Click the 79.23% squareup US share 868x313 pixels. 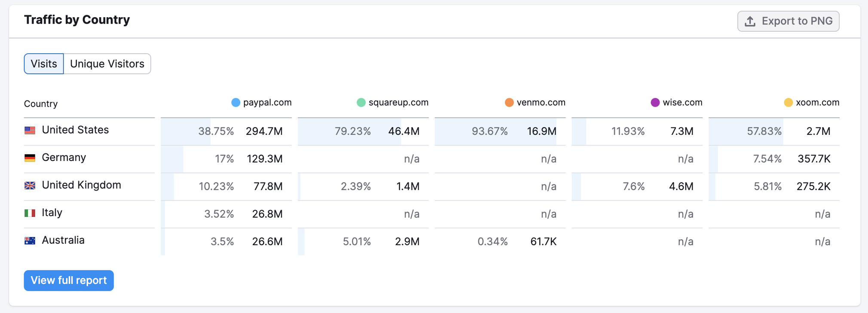(353, 131)
